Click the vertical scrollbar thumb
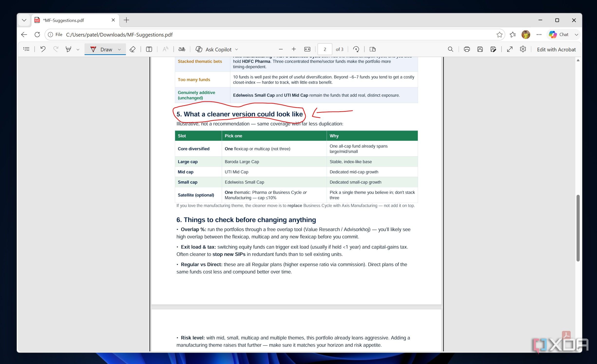 pyautogui.click(x=578, y=228)
